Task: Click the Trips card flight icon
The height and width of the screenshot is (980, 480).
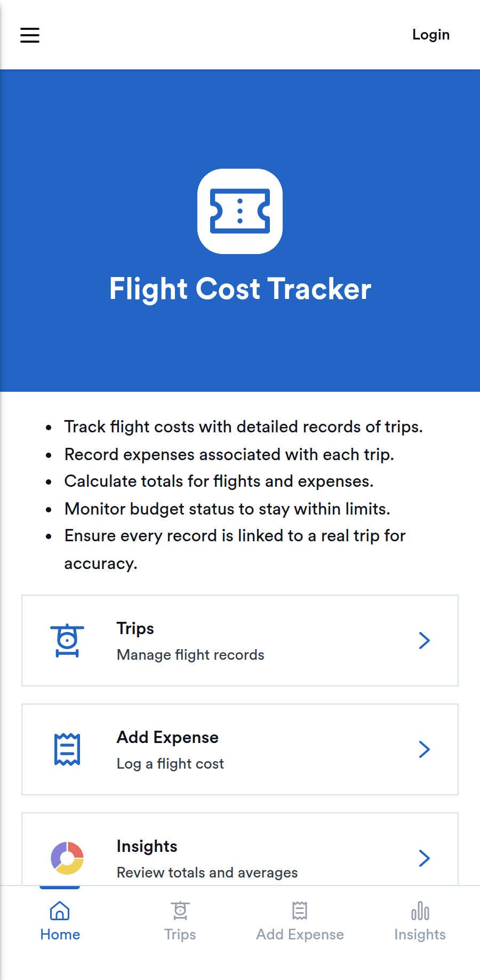Action: pos(67,641)
